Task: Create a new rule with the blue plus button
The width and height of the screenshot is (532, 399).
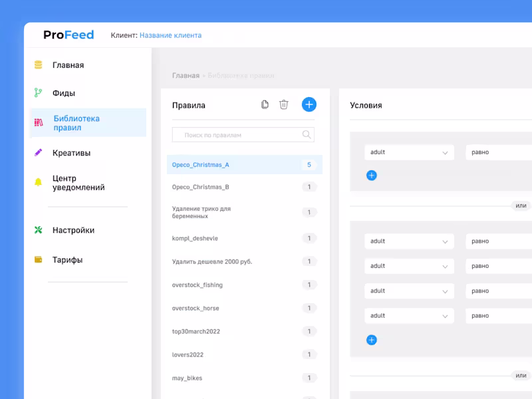Action: point(309,104)
